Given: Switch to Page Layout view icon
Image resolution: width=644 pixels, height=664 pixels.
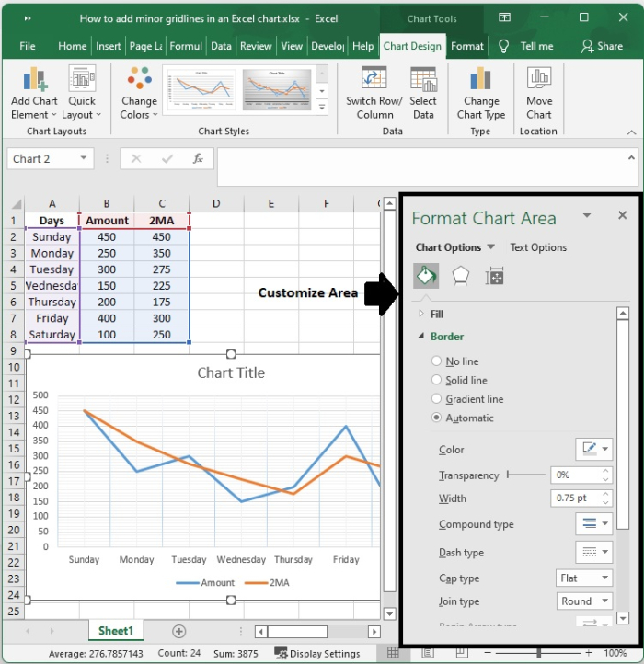Looking at the screenshot, I should pos(427,653).
